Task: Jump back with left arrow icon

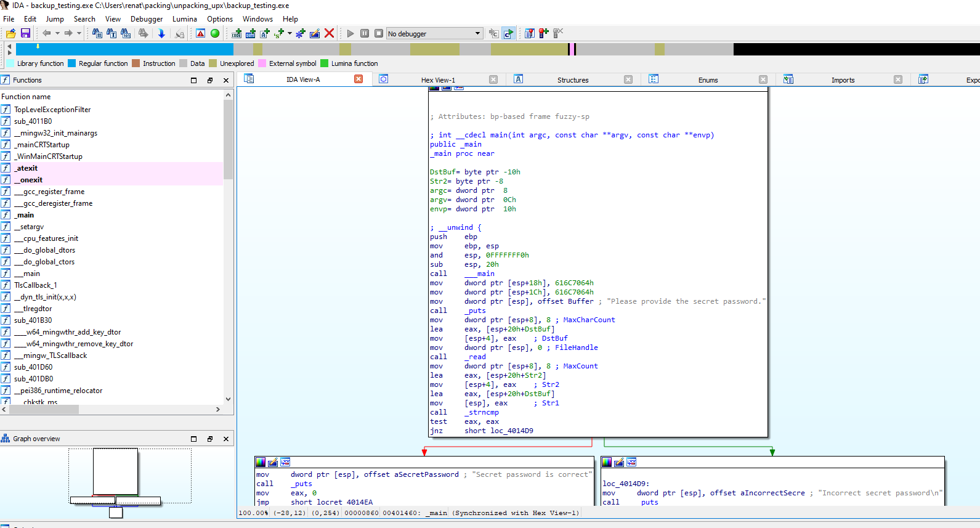Action: point(47,33)
